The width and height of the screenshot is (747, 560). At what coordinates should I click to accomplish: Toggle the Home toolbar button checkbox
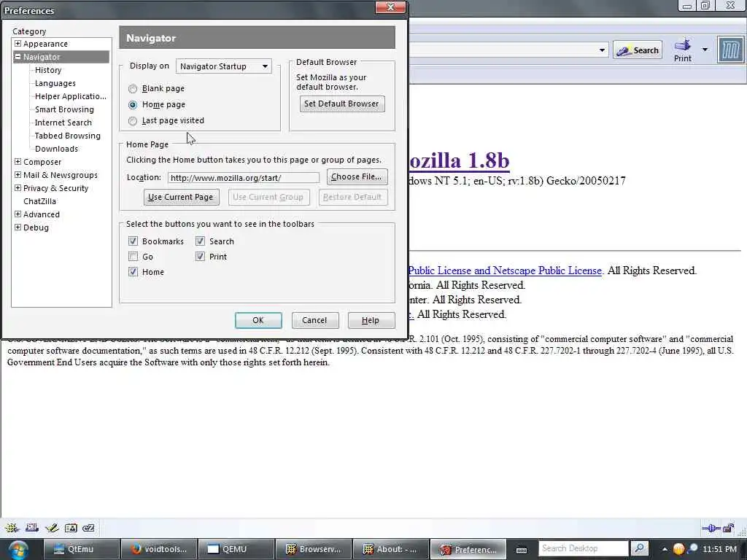pyautogui.click(x=133, y=272)
